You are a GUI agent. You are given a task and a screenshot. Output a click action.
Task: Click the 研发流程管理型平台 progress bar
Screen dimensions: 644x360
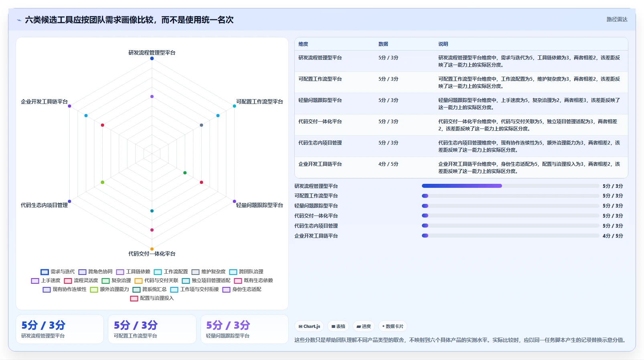pyautogui.click(x=510, y=186)
